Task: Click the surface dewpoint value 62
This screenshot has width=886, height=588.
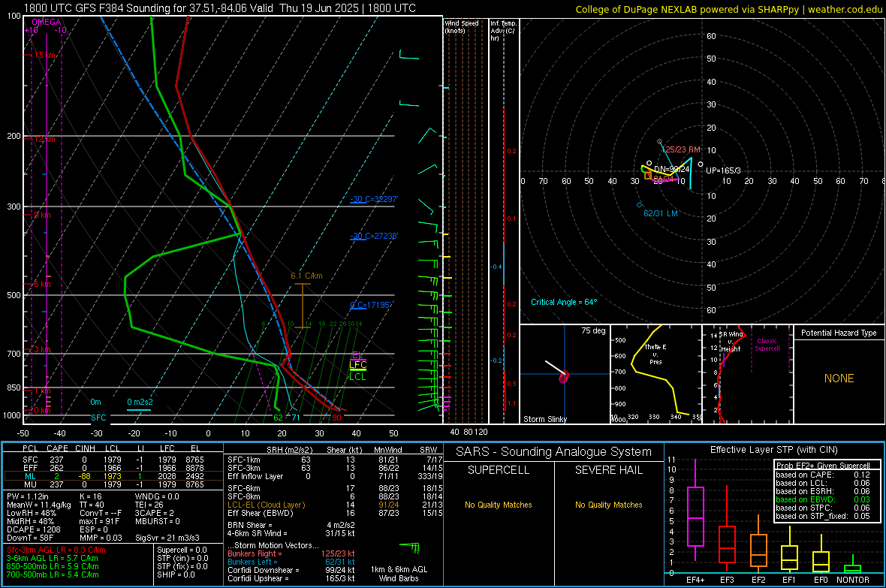Action: [x=278, y=418]
